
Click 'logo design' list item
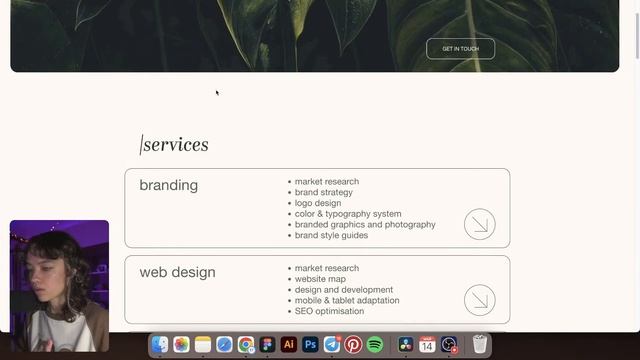point(318,203)
